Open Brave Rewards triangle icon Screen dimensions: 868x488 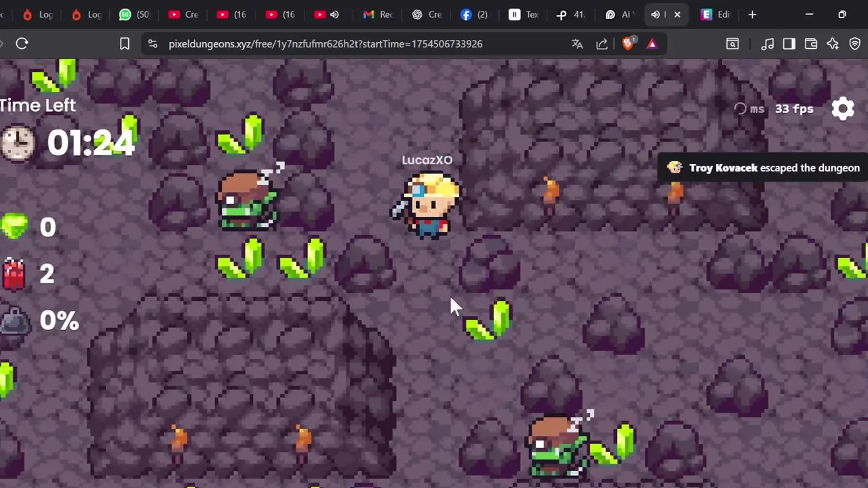click(652, 43)
